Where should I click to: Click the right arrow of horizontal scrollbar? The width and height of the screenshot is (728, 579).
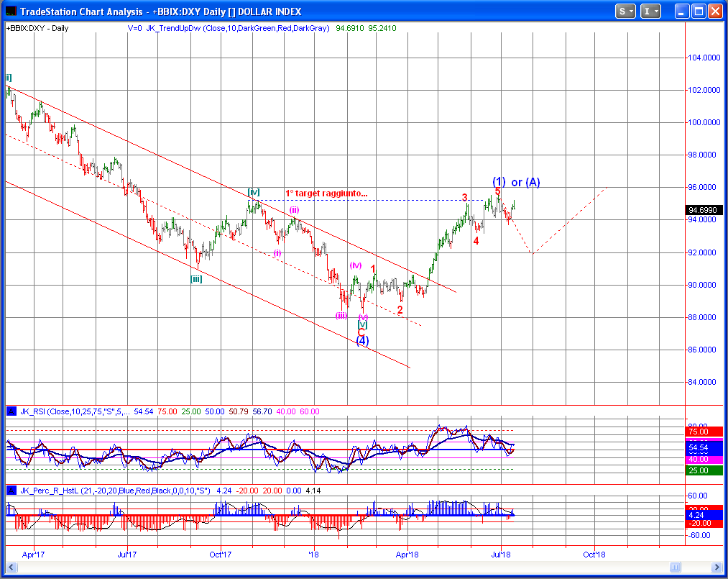[717, 567]
